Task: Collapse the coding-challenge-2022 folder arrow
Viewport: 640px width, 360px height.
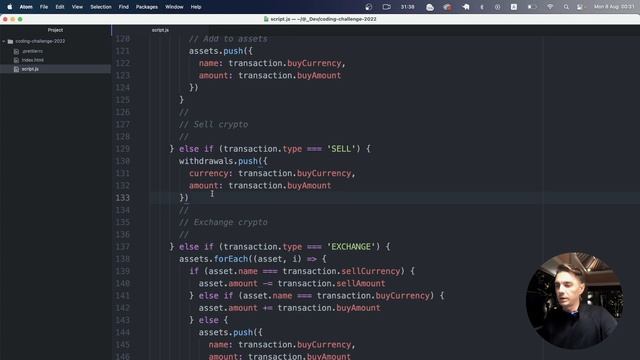Action: point(4,41)
